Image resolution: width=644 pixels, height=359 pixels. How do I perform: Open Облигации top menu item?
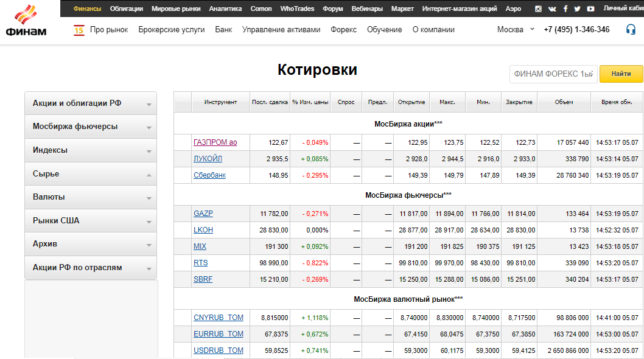pyautogui.click(x=127, y=9)
